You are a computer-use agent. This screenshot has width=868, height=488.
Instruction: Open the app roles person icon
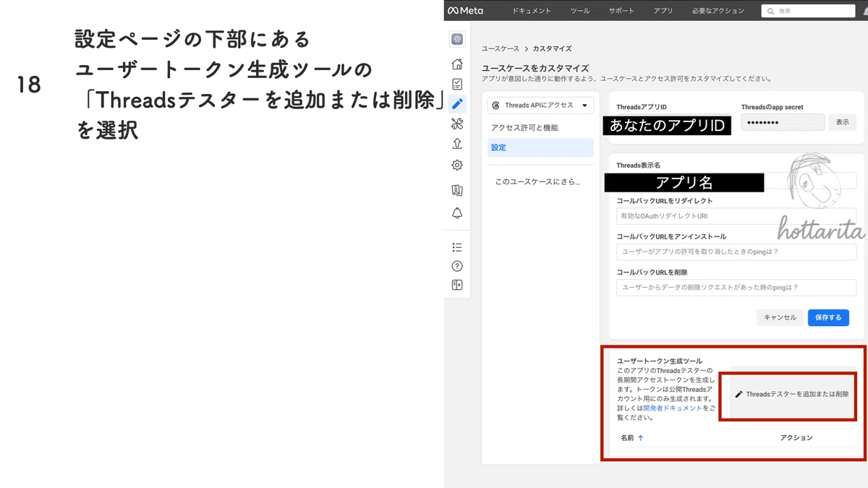(x=456, y=190)
